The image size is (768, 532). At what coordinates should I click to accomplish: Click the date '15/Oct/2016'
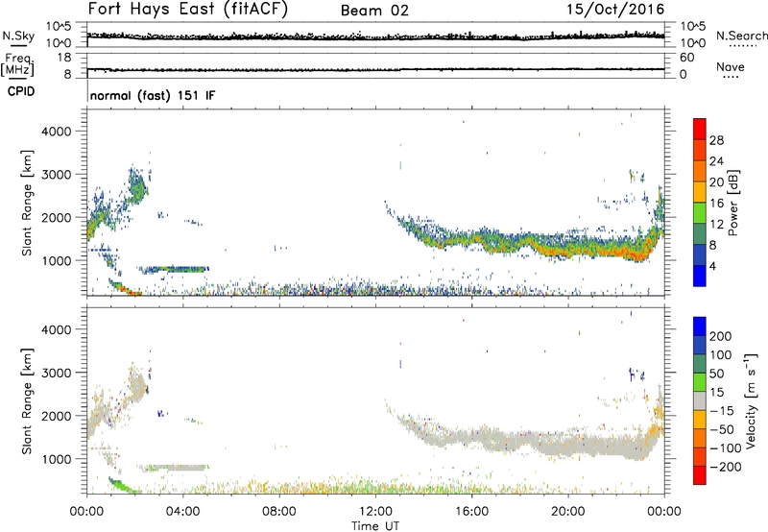[615, 10]
